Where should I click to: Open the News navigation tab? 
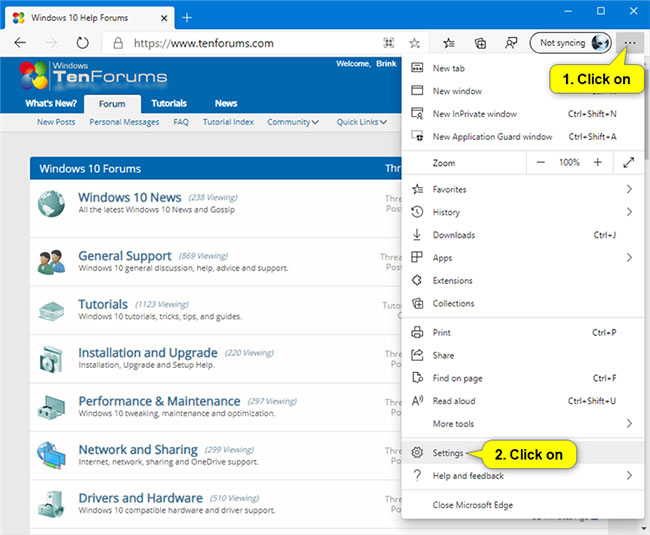tap(226, 104)
